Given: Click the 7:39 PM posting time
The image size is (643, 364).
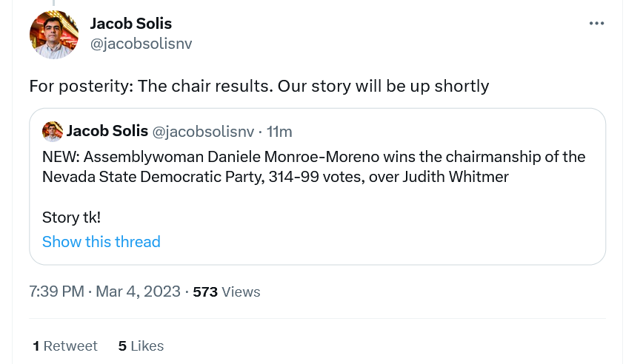Looking at the screenshot, I should tap(56, 291).
